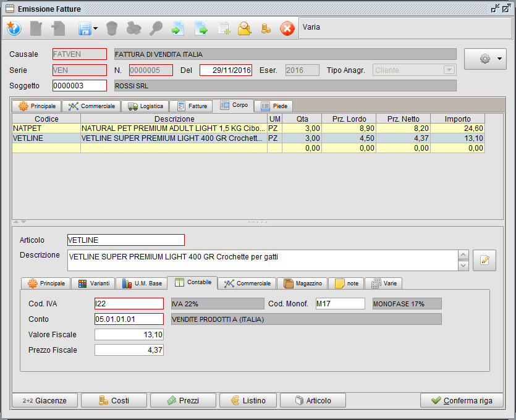Click the description scroll up arrow
The image size is (516, 420).
coord(463,255)
